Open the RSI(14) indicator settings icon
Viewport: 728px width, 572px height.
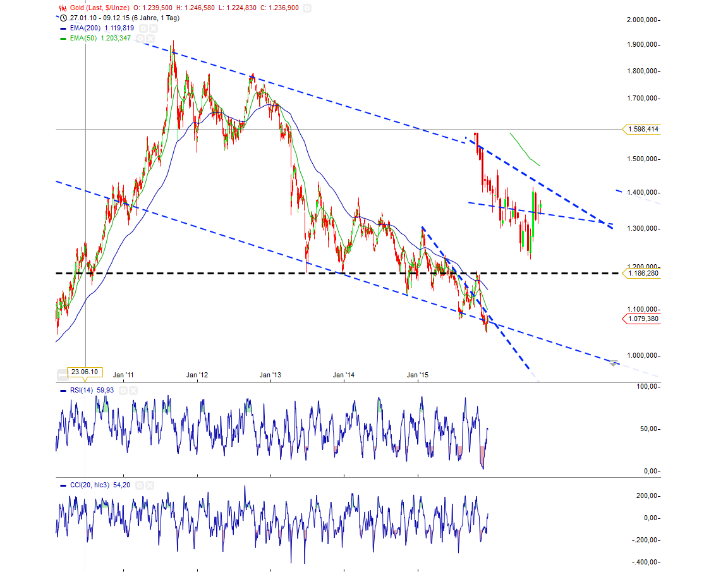(123, 391)
